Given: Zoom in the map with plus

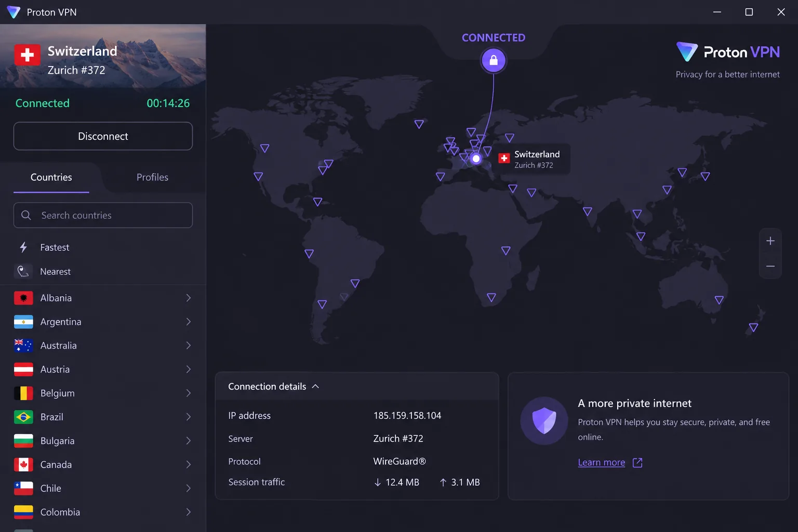Looking at the screenshot, I should coord(770,241).
